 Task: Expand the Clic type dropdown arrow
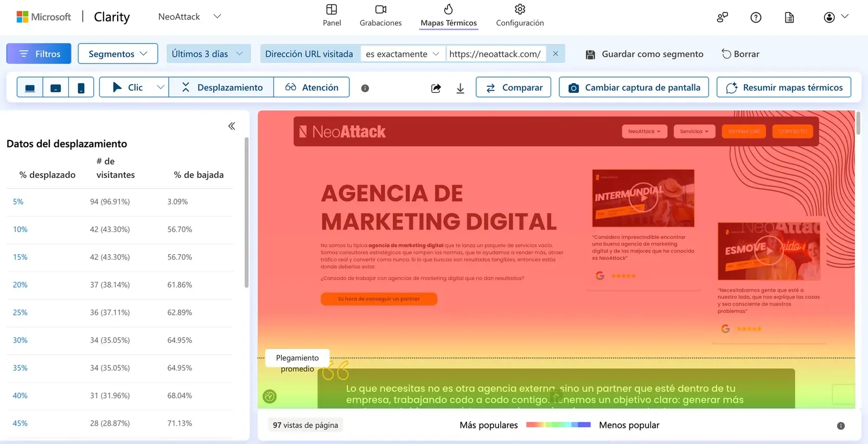pyautogui.click(x=161, y=87)
